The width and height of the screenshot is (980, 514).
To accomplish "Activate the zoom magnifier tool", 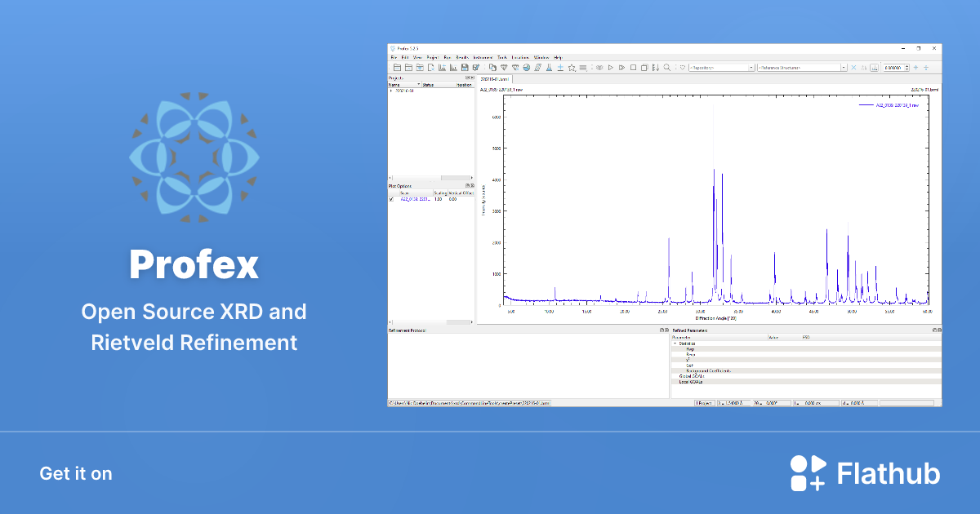I will [666, 68].
